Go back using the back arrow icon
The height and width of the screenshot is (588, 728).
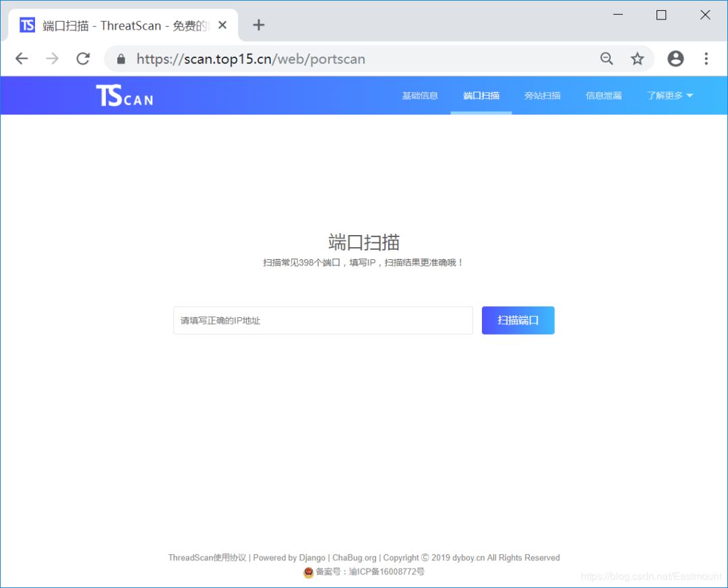(x=22, y=59)
